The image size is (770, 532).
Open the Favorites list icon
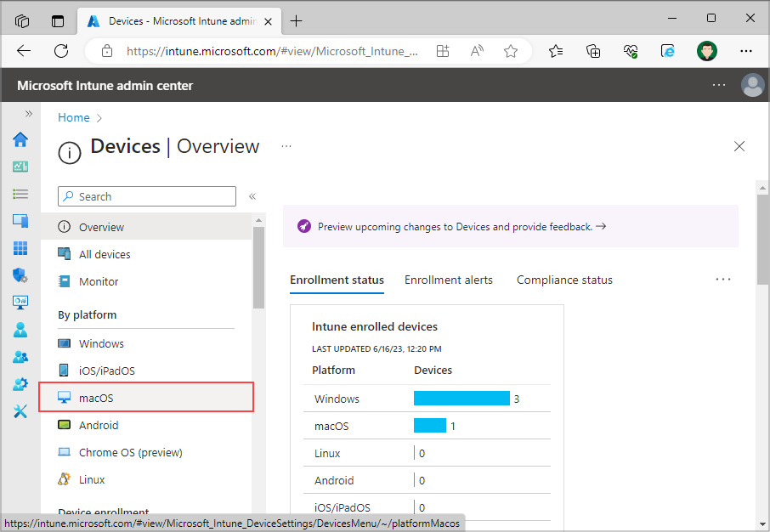pyautogui.click(x=556, y=51)
